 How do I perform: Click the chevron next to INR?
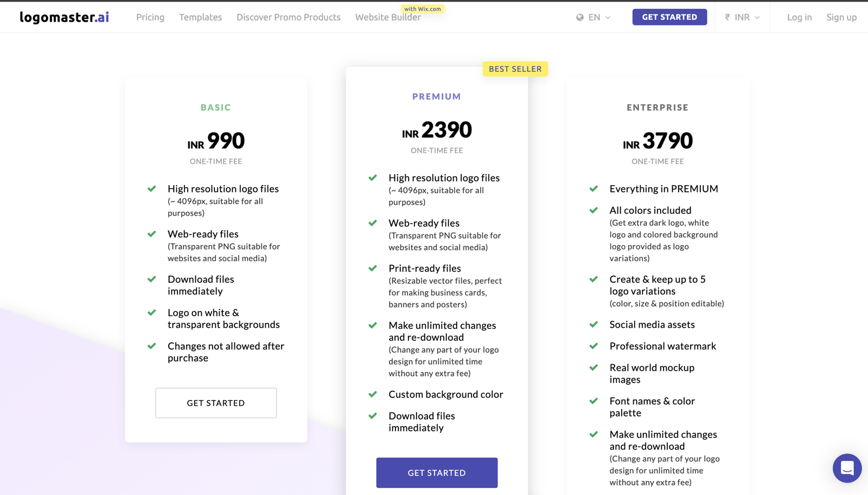[757, 17]
